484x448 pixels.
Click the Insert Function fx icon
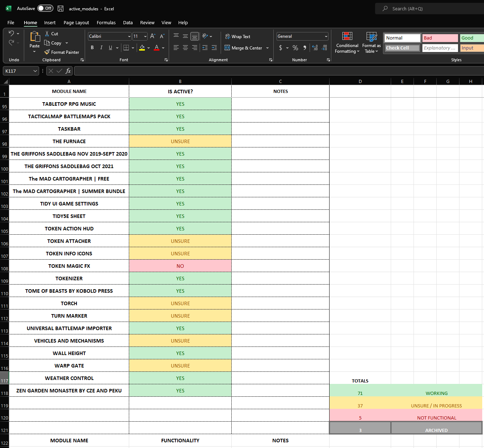68,71
